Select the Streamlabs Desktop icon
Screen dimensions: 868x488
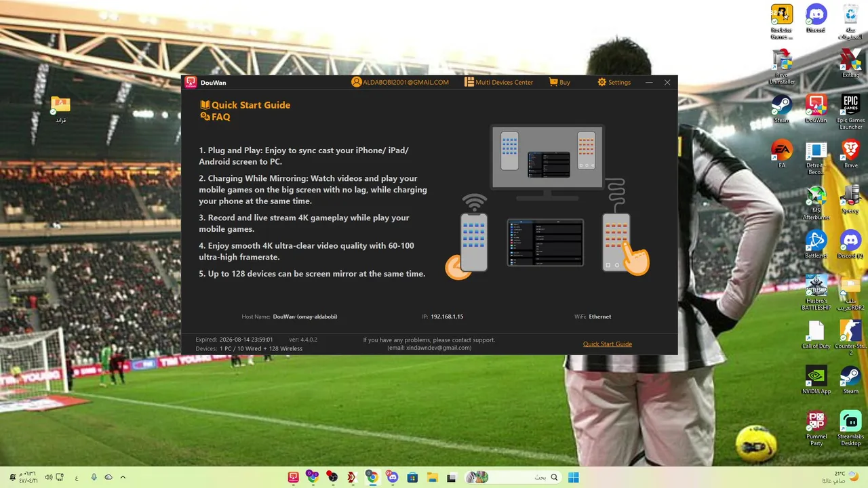tap(850, 428)
